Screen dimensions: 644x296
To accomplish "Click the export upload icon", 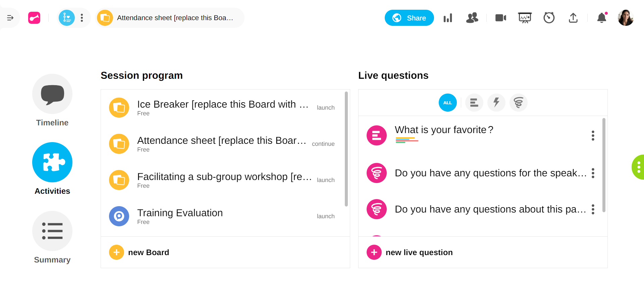I will click(573, 18).
